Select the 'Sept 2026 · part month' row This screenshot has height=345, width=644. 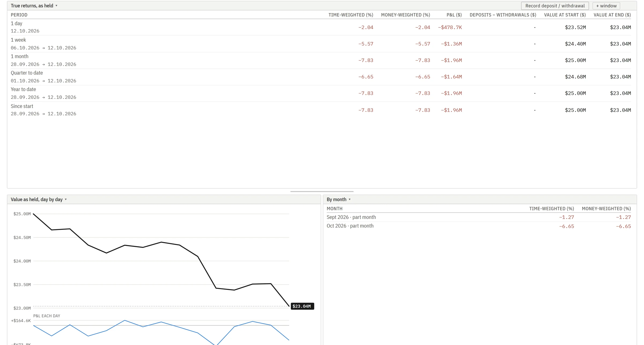479,217
